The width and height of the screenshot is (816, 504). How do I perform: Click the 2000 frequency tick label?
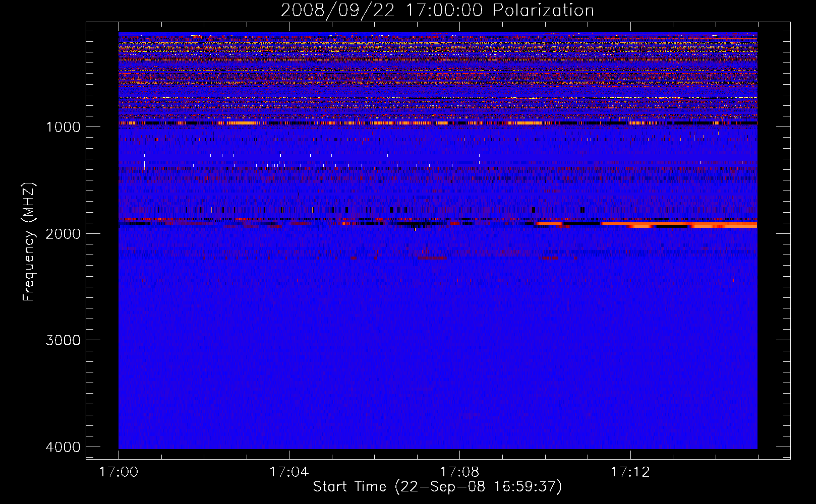[63, 233]
